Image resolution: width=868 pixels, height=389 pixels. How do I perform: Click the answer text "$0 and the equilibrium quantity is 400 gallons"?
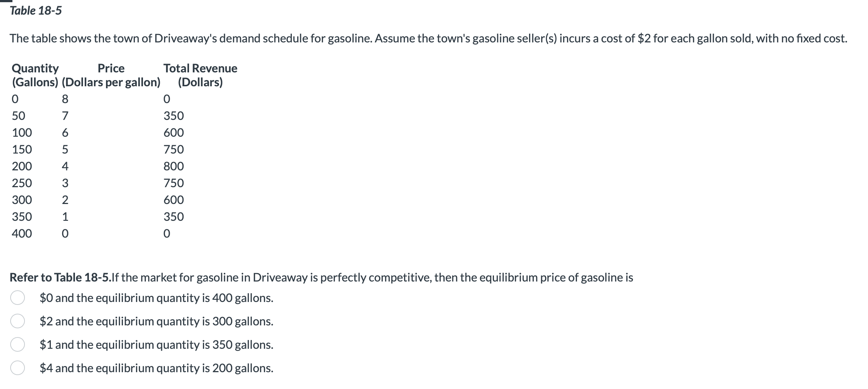click(156, 298)
